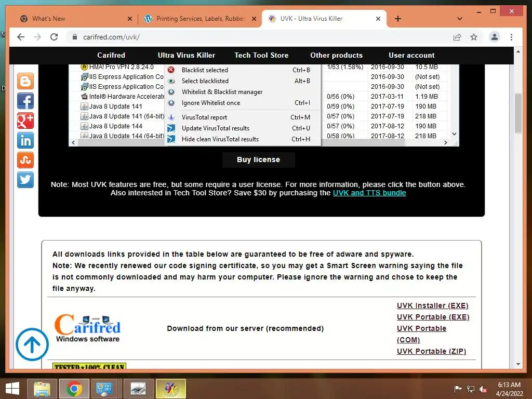
Task: Reload the current page
Action: click(54, 37)
